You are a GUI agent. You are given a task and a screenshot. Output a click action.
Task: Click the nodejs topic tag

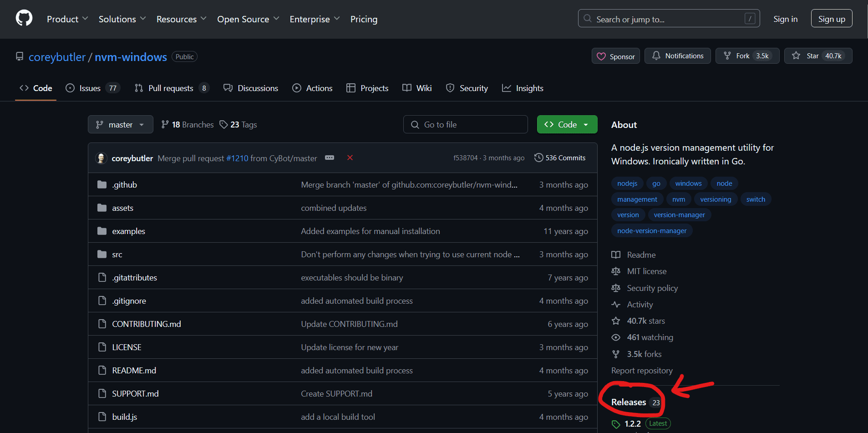pos(627,183)
